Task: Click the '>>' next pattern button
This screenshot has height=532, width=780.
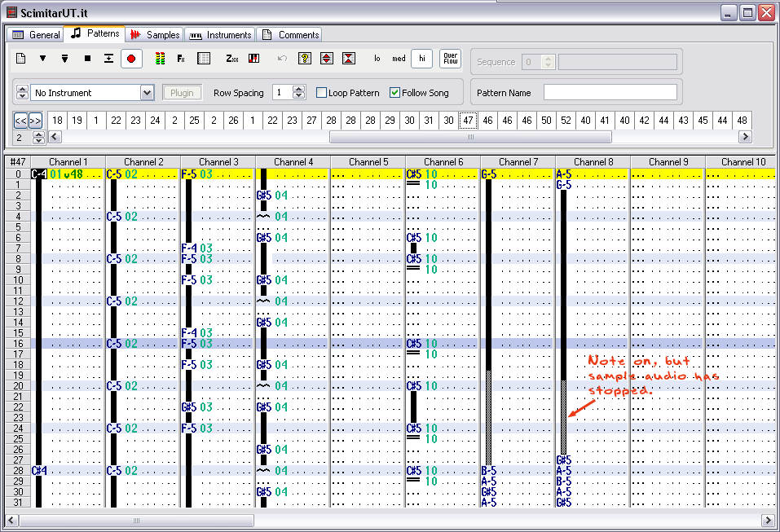Action: click(35, 121)
